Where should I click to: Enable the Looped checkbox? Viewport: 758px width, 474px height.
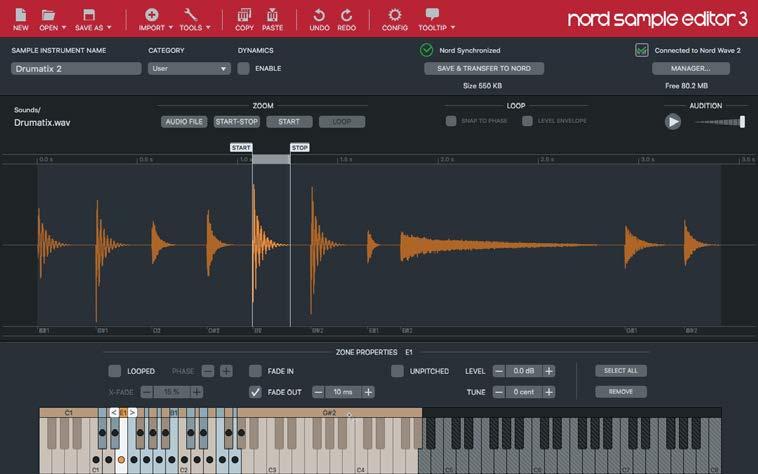tap(115, 371)
